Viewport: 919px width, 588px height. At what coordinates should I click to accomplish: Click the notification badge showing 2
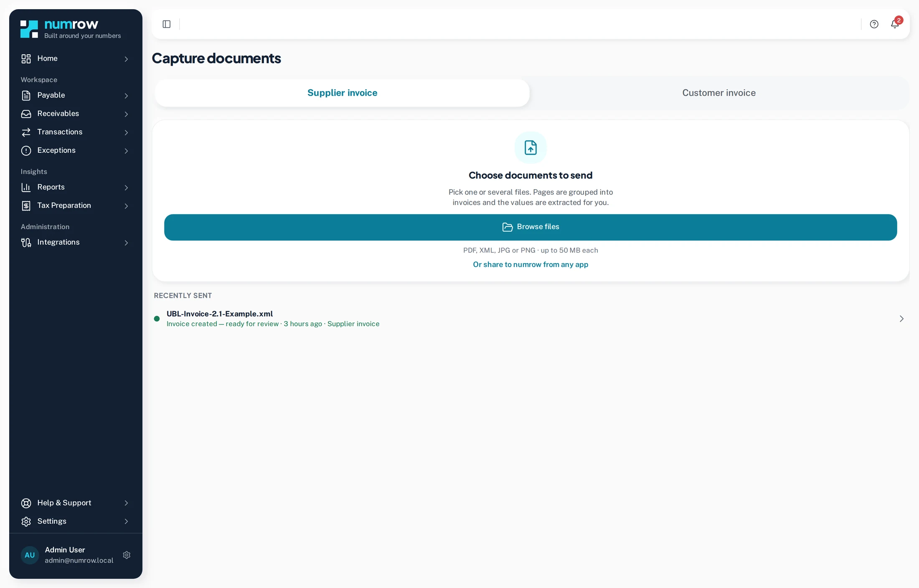[x=899, y=20]
